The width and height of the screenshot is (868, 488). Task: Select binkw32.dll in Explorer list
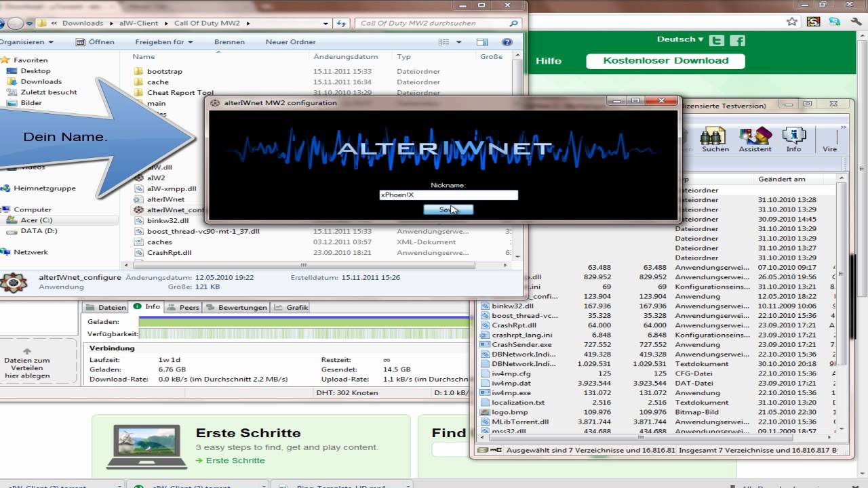(167, 220)
